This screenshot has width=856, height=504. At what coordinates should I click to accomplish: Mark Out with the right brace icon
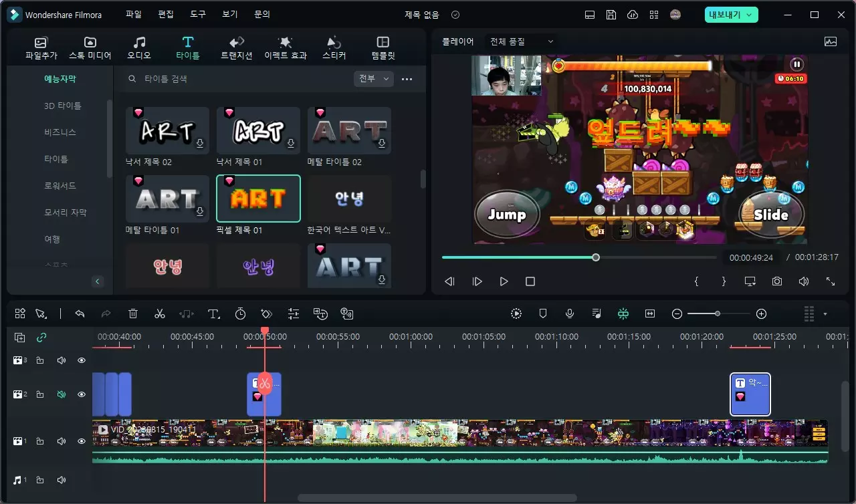click(x=723, y=281)
